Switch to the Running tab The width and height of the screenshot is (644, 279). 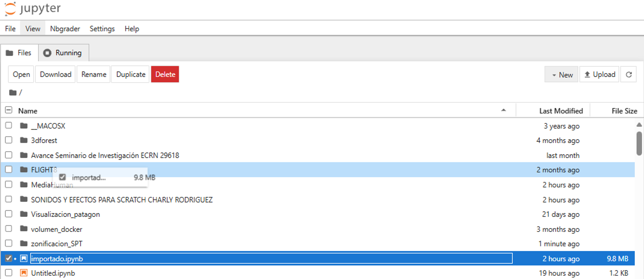64,53
